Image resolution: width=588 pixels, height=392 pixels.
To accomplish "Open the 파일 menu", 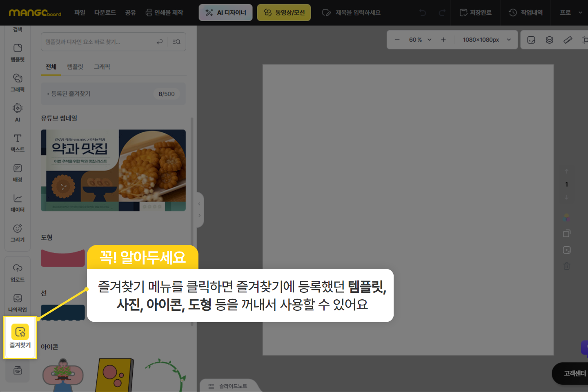I will tap(80, 13).
